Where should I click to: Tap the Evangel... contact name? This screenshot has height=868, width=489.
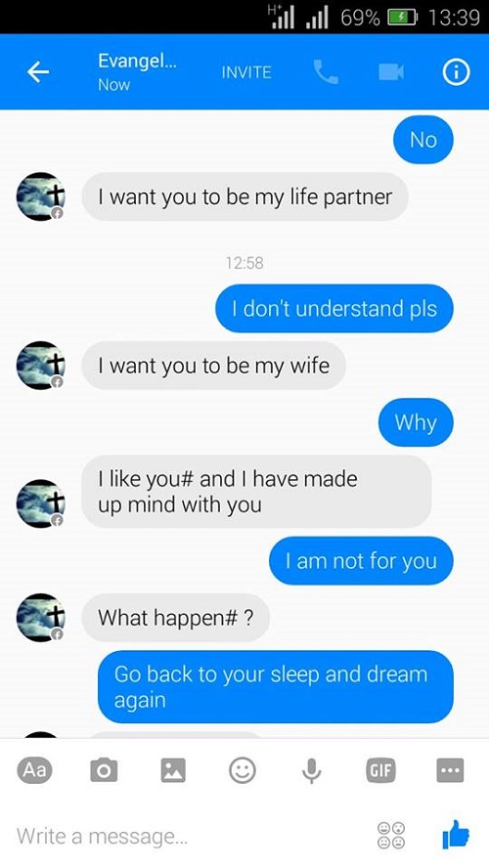pyautogui.click(x=137, y=61)
